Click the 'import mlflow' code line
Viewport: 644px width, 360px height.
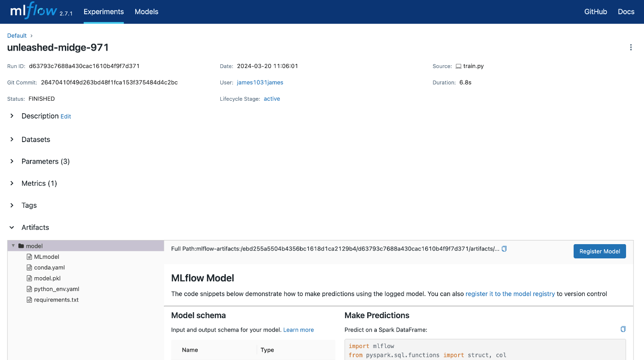pos(371,346)
